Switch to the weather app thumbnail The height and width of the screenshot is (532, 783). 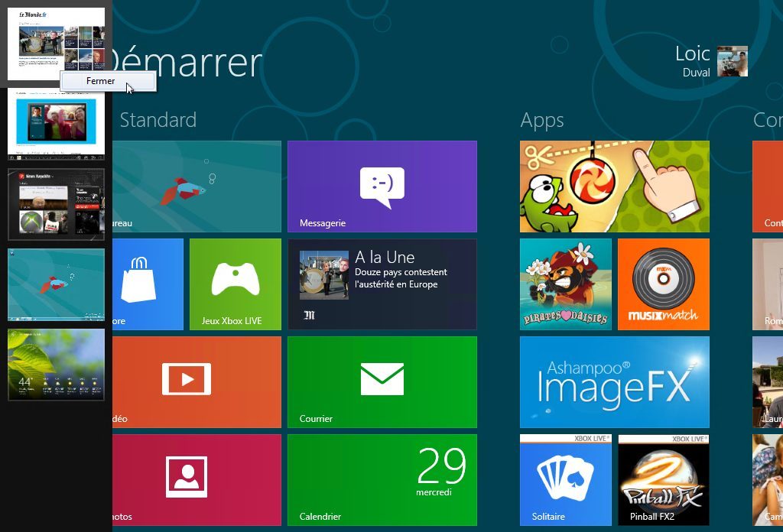[x=56, y=365]
